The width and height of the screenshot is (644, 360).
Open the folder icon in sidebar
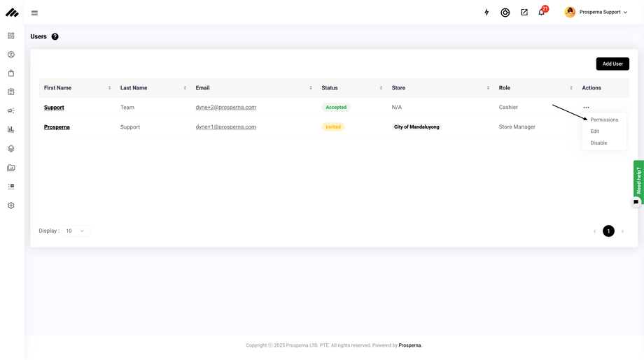(x=11, y=168)
